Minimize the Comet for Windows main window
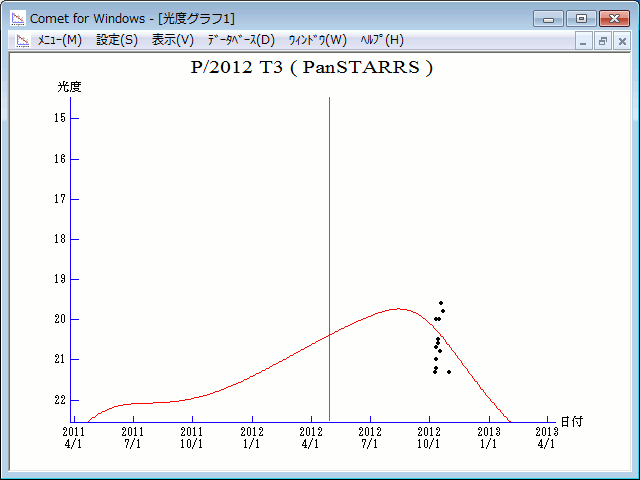This screenshot has height=480, width=640. [x=548, y=18]
